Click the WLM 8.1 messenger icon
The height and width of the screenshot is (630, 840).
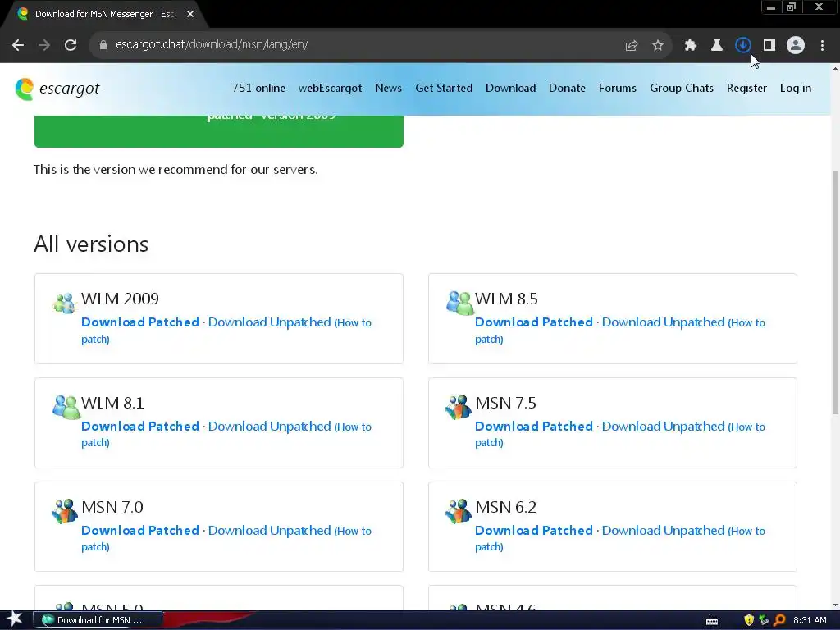(x=66, y=407)
